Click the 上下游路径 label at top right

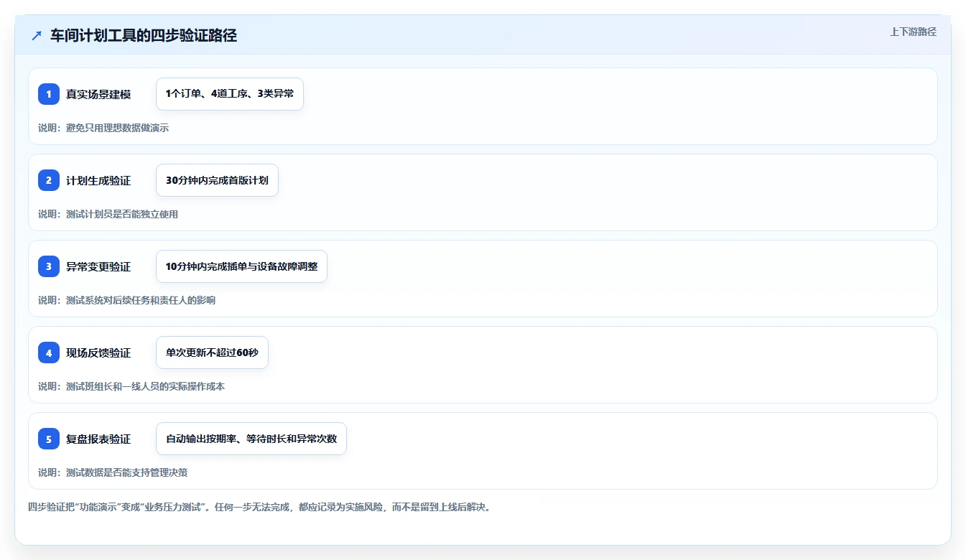[x=913, y=32]
